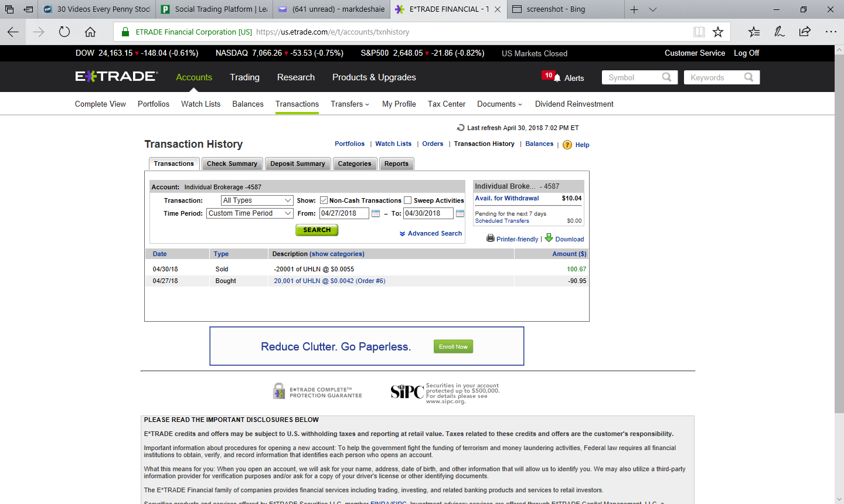
Task: Click the refresh icon beside Last refresh
Action: click(x=461, y=128)
